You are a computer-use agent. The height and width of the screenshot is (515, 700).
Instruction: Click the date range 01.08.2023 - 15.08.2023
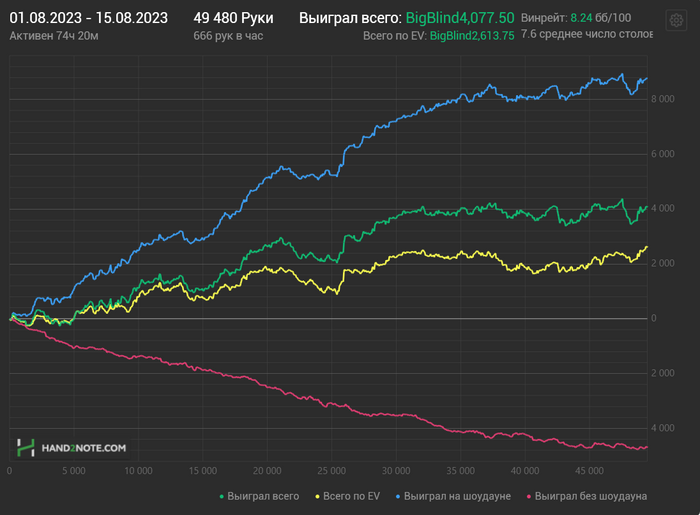click(x=88, y=18)
